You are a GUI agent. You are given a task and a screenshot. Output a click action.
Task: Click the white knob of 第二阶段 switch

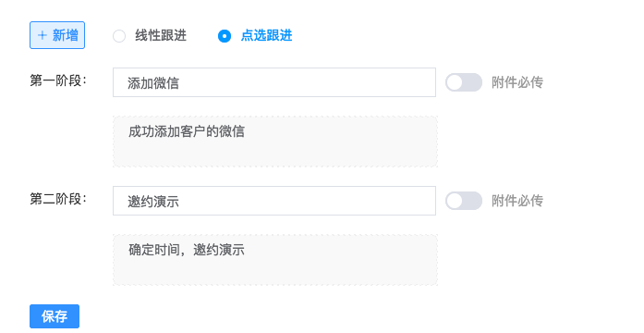point(455,201)
